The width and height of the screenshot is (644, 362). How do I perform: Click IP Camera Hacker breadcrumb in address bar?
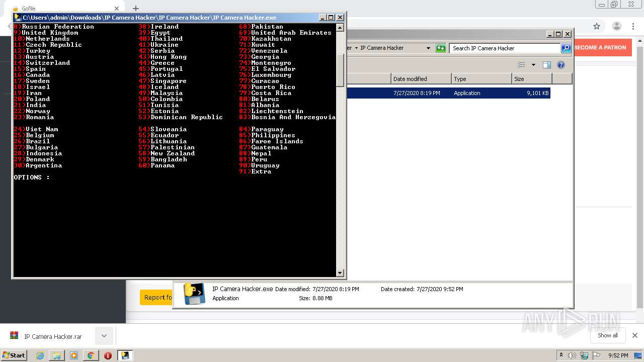coord(382,48)
